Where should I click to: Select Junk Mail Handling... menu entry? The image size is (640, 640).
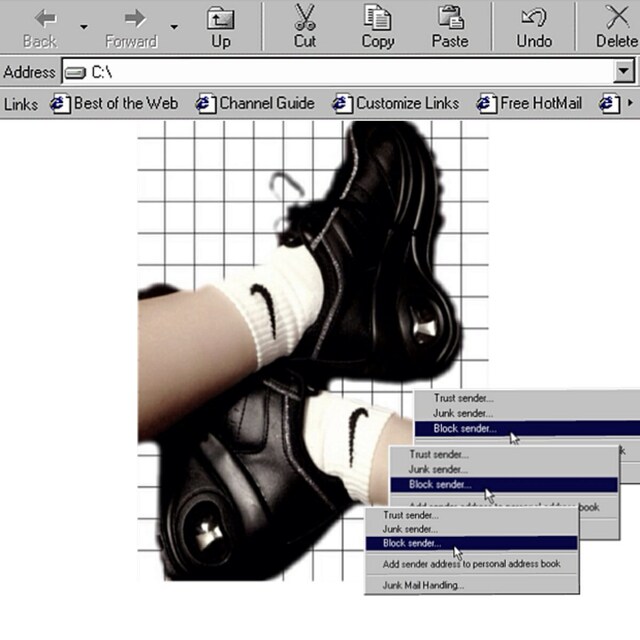423,585
